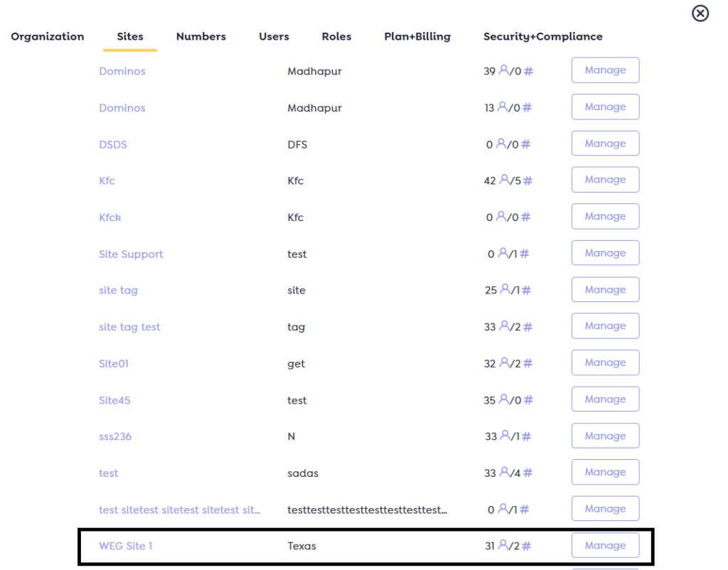Click the user count icon for Site45
The image size is (728, 570).
pyautogui.click(x=503, y=400)
